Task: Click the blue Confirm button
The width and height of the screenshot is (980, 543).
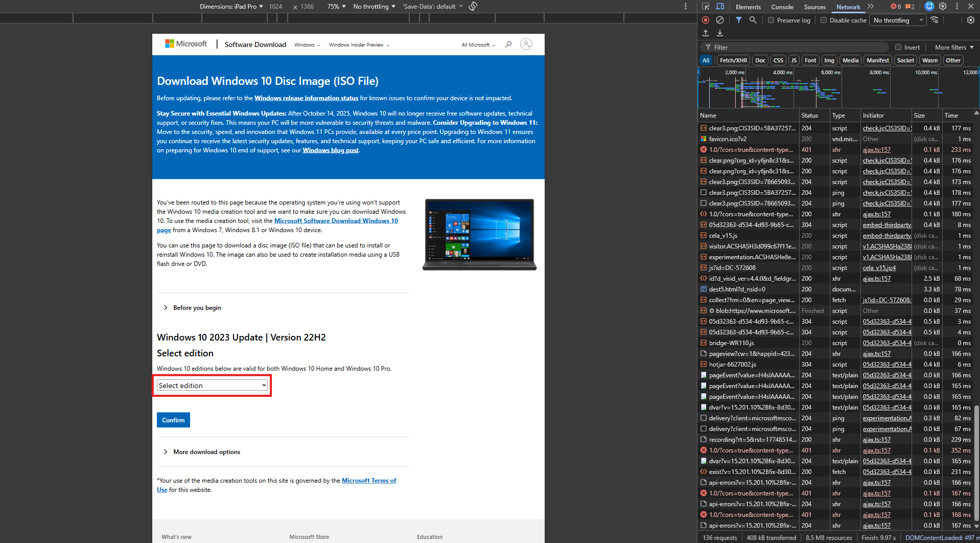Action: pyautogui.click(x=173, y=420)
